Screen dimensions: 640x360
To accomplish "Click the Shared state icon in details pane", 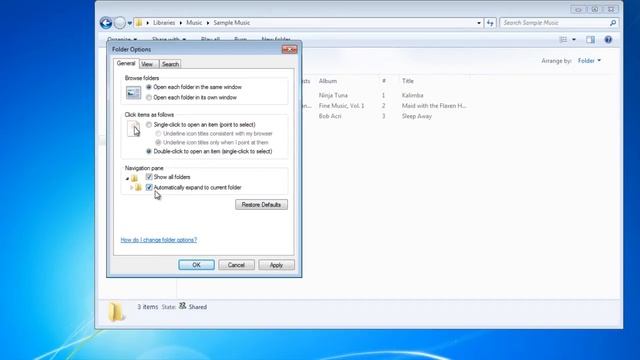I will [182, 306].
